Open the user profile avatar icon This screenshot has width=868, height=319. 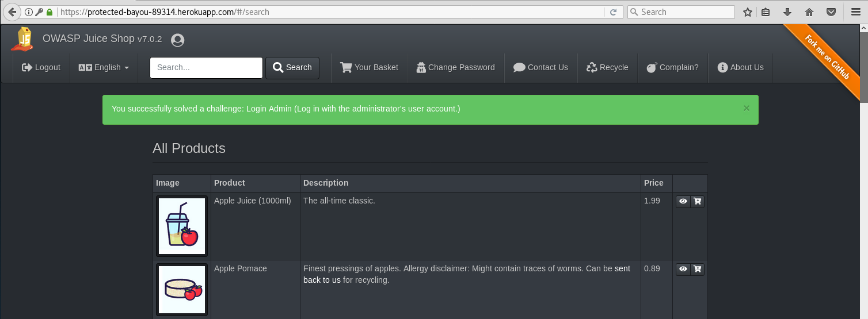[x=178, y=40]
